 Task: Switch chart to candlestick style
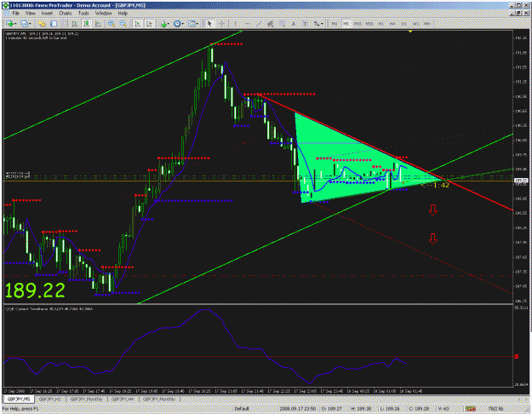pos(86,24)
